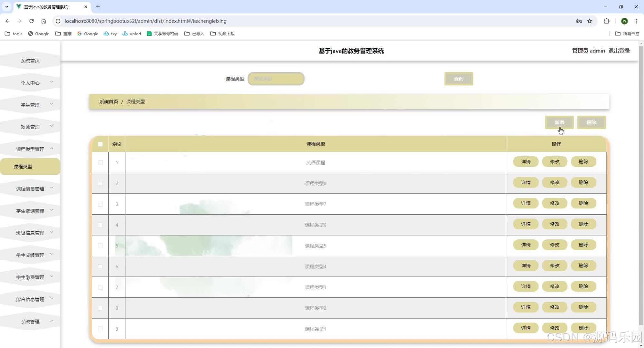Select the checkbox for row 5 课程类型5
Screen dimensions: 644x348
click(100, 246)
